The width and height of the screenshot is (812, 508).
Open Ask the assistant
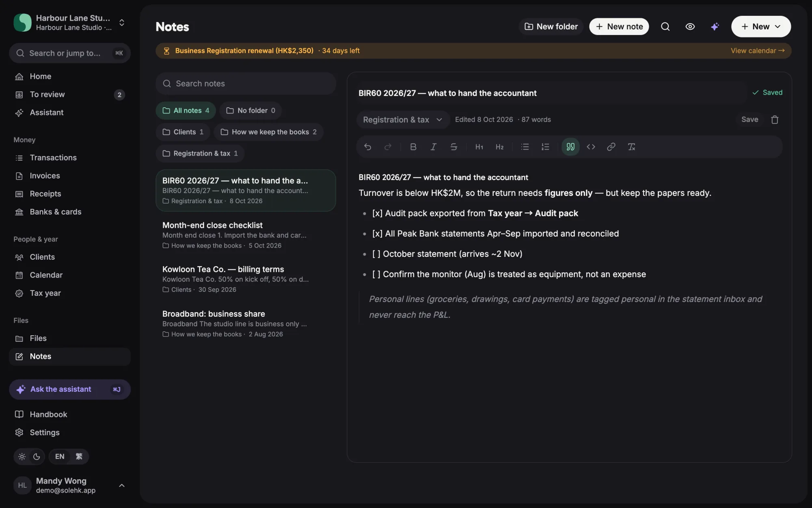click(70, 389)
